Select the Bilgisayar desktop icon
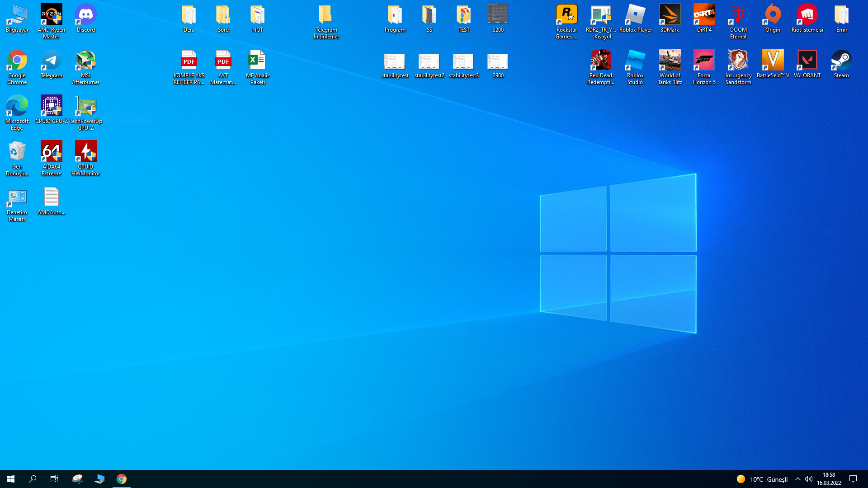 pos(17,19)
